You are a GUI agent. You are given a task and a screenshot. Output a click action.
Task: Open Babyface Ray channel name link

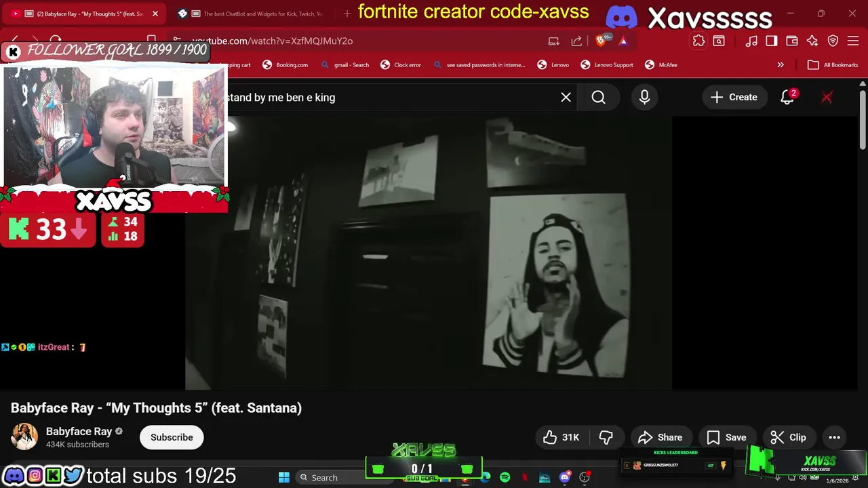click(79, 432)
